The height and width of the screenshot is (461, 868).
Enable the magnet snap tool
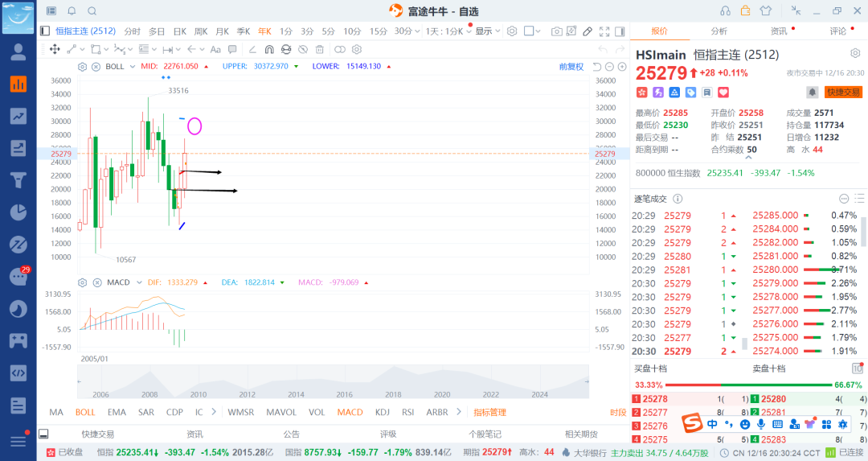[269, 49]
